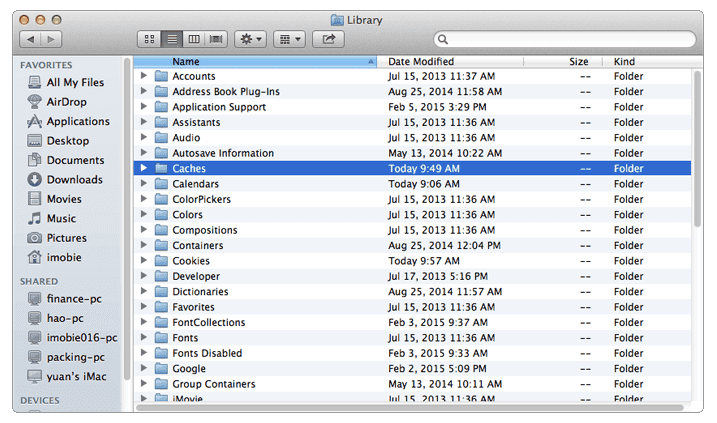Go back with the left arrow button
Image resolution: width=717 pixels, height=423 pixels.
(30, 39)
